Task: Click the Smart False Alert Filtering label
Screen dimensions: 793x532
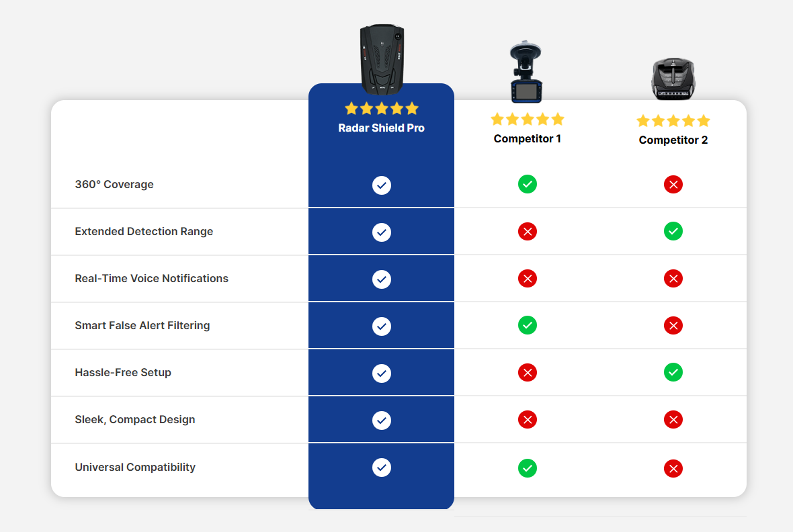Action: pos(142,326)
